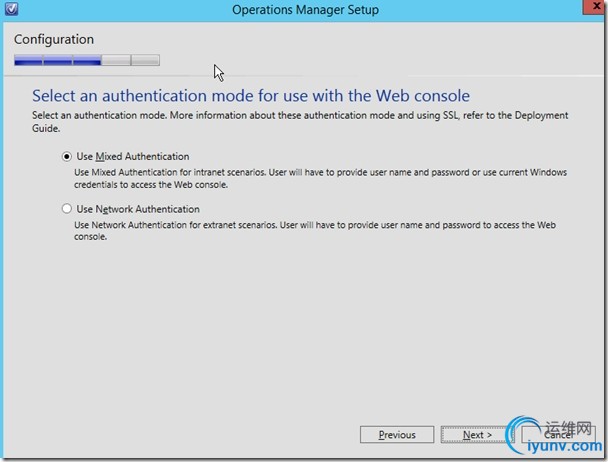Click the Previous button
The height and width of the screenshot is (462, 608).
click(x=397, y=434)
